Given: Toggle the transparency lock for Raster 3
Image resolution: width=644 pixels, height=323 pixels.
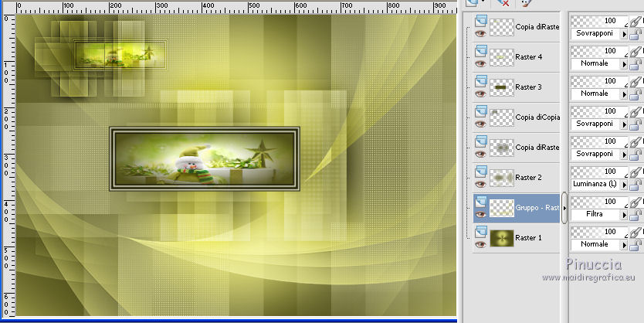Looking at the screenshot, I should tap(635, 94).
